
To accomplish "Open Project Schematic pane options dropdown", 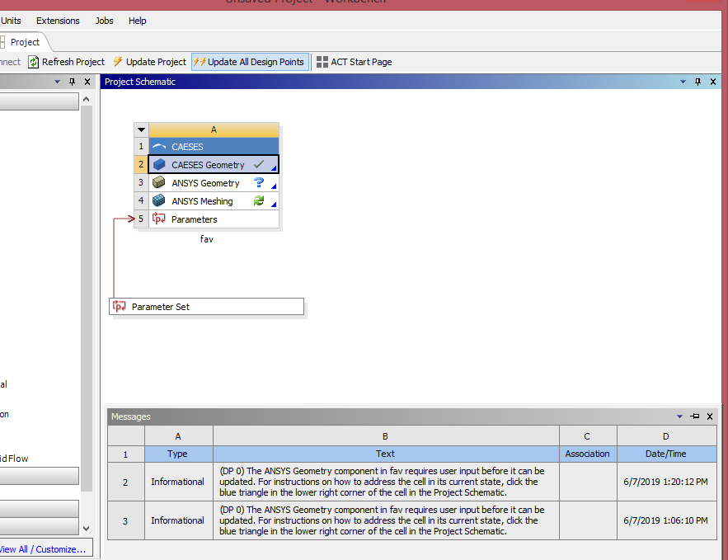I will click(x=683, y=82).
